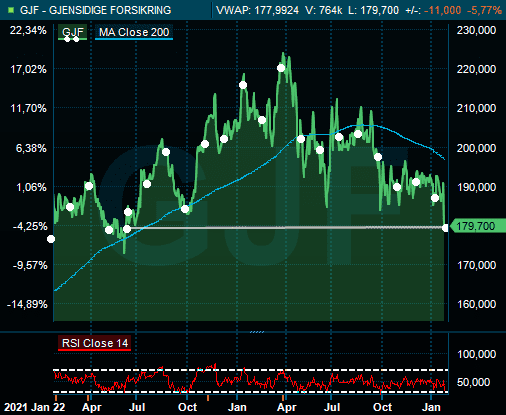Click the 210,000 price axis label
This screenshot has width=506, height=415.
476,108
